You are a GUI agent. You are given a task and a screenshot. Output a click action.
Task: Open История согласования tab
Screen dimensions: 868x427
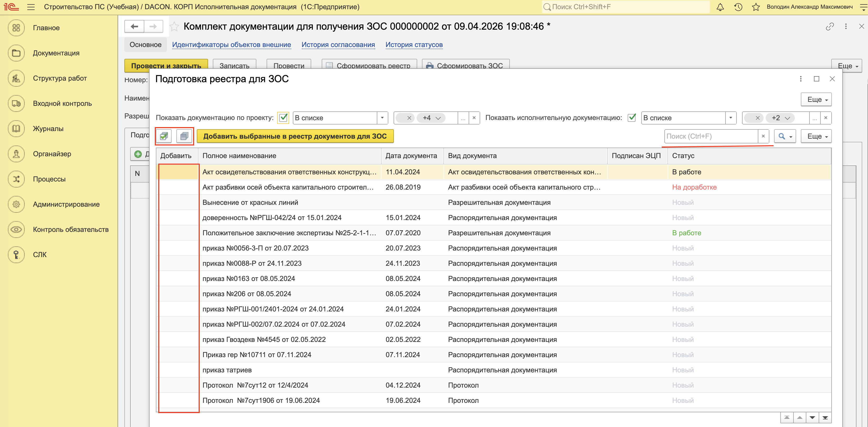tap(338, 45)
